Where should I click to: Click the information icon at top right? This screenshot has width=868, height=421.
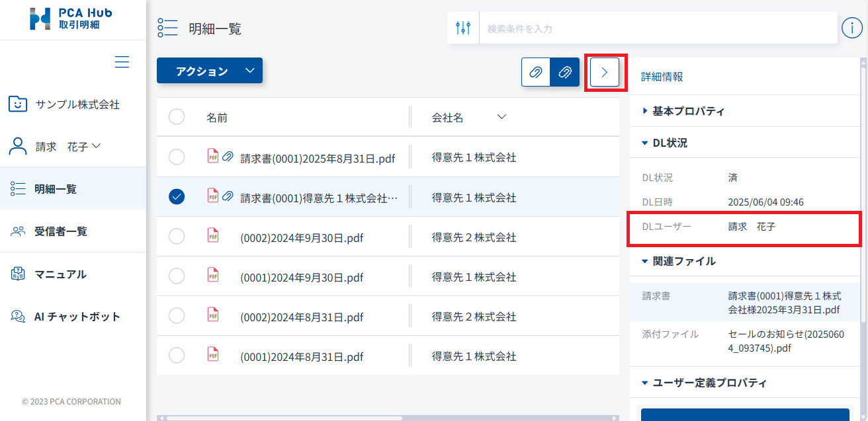tap(851, 28)
